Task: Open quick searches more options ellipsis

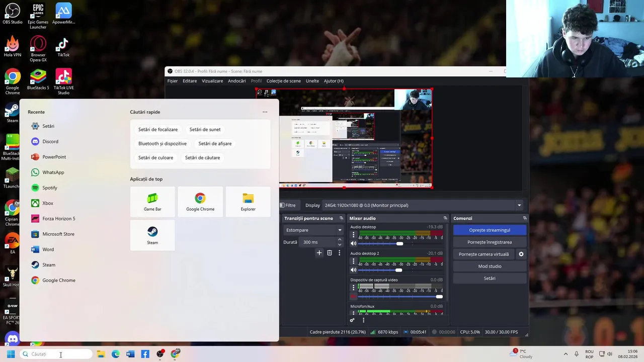Action: click(265, 112)
